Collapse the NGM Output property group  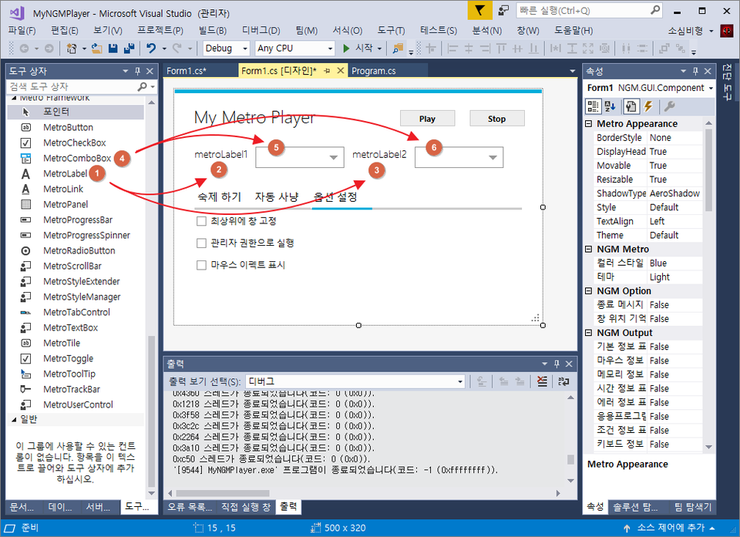[589, 333]
